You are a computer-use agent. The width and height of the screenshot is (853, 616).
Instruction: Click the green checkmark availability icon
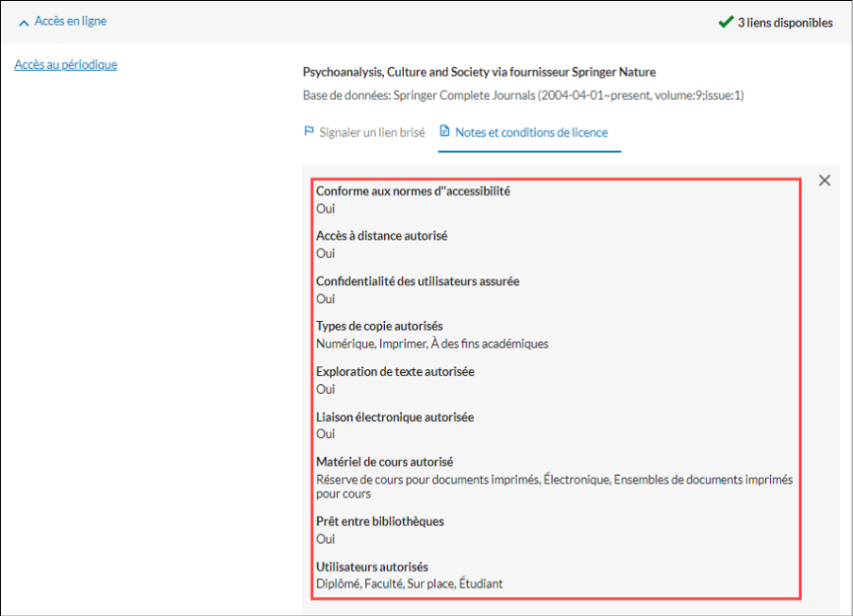(726, 22)
